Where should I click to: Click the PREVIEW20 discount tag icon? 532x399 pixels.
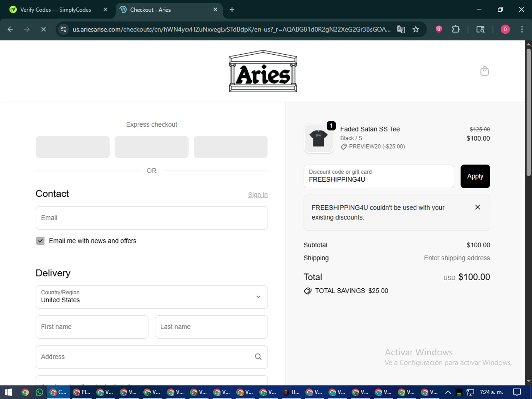343,147
